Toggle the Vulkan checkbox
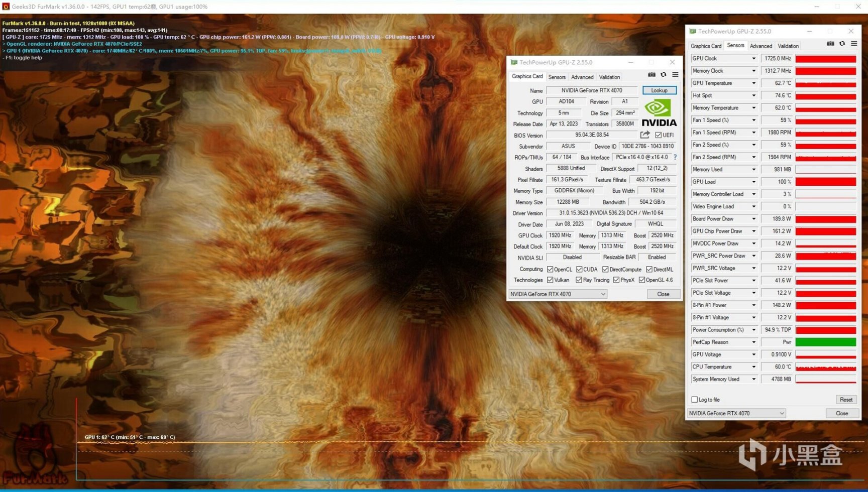The height and width of the screenshot is (492, 868). [550, 280]
